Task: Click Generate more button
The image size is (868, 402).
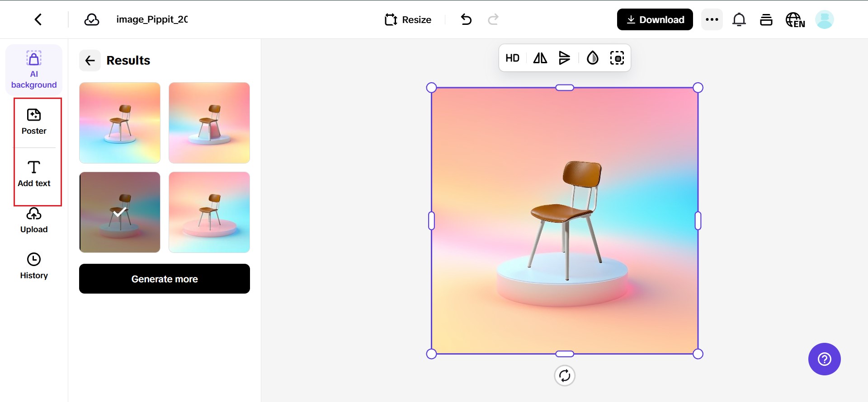Action: tap(165, 279)
